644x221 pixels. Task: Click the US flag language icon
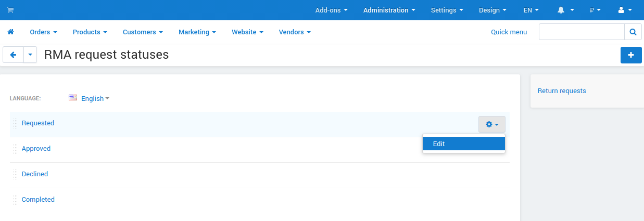coord(73,98)
